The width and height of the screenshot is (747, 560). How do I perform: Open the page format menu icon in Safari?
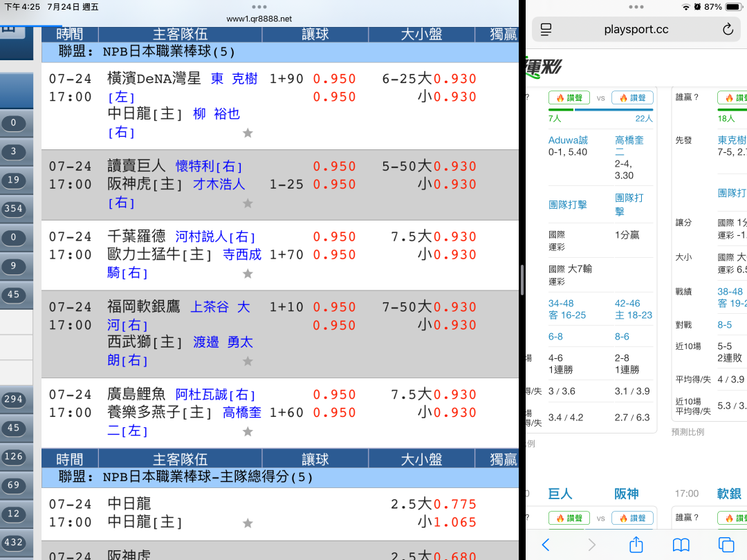coord(546,30)
